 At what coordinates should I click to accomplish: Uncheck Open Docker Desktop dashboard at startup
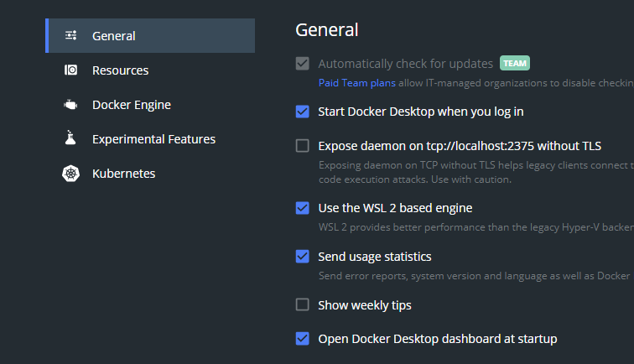[303, 339]
